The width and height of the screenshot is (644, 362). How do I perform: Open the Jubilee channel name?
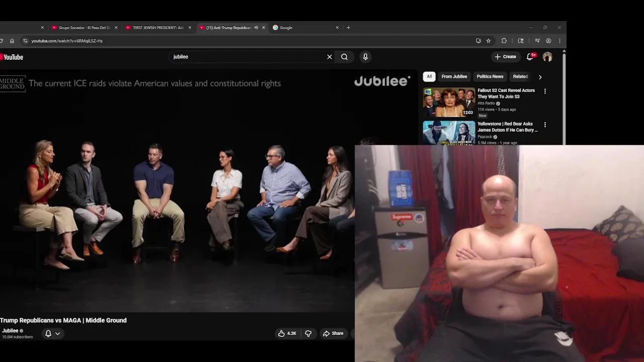(x=10, y=331)
